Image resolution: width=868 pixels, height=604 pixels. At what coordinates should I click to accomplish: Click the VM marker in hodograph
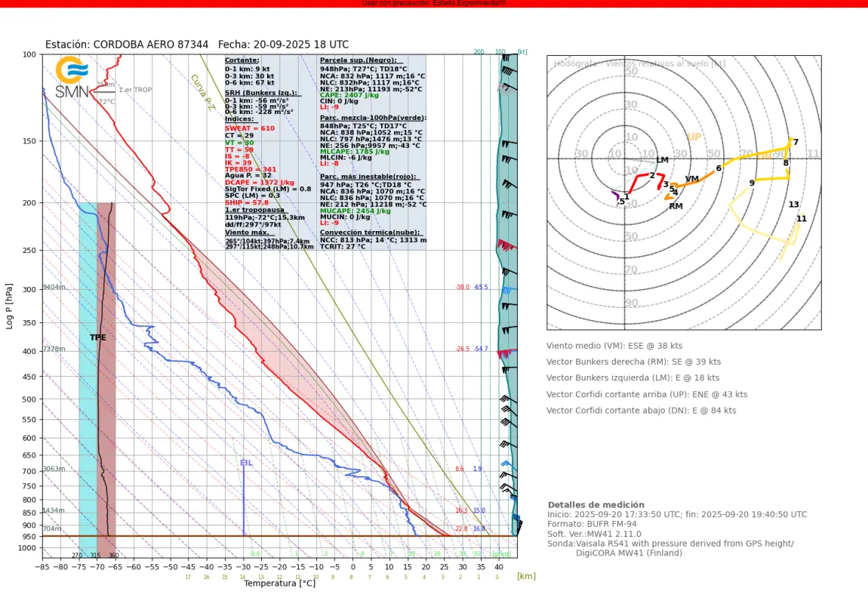pyautogui.click(x=692, y=179)
